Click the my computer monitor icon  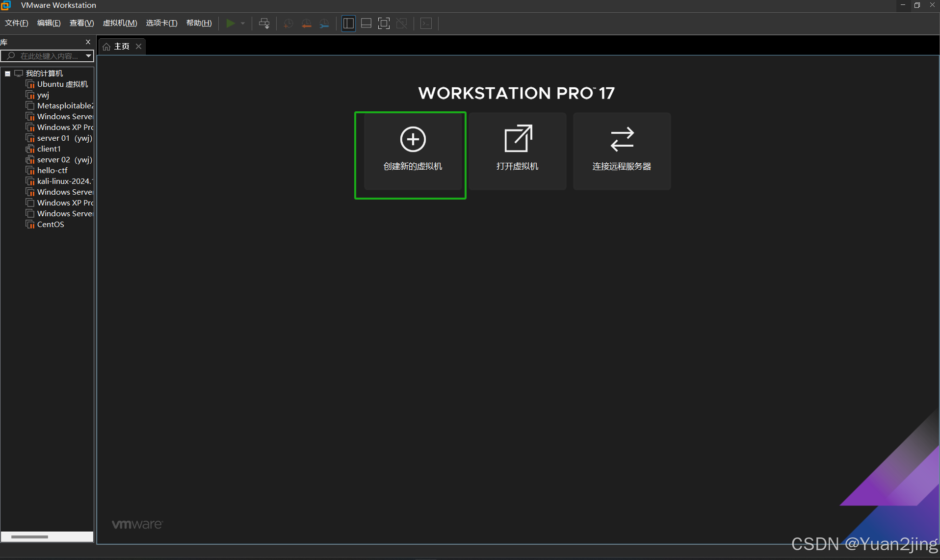[x=19, y=74]
